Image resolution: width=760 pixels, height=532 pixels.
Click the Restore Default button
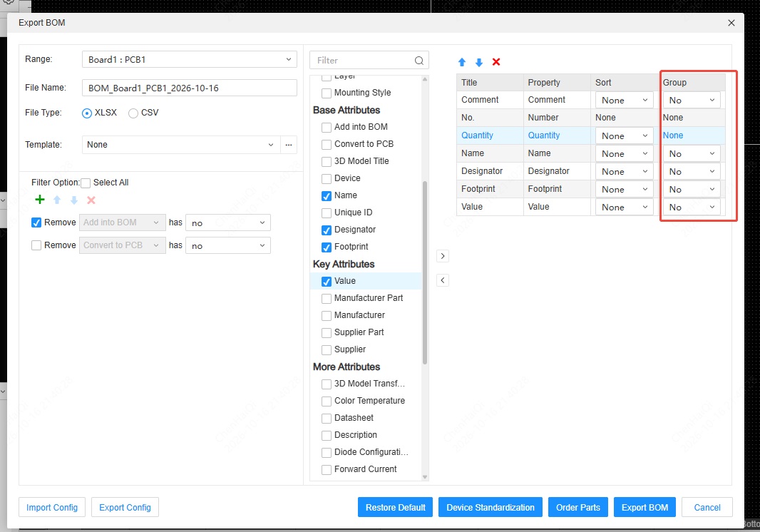tap(396, 507)
